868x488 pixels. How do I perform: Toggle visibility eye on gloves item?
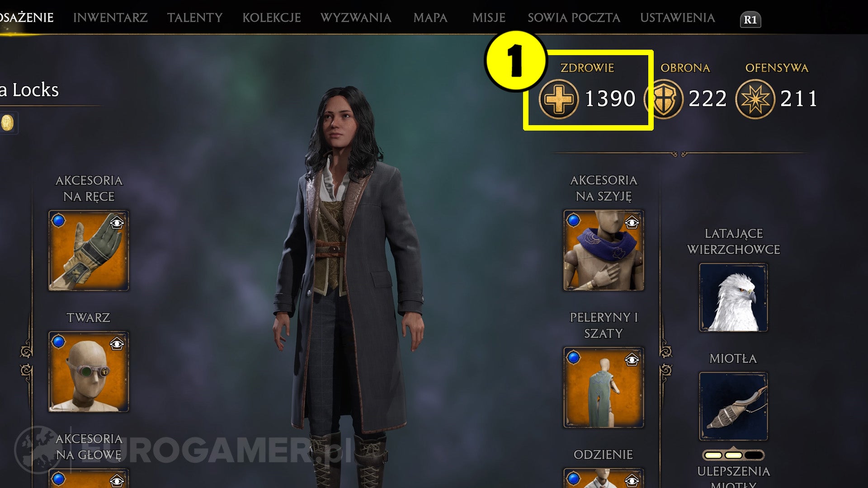coord(117,223)
